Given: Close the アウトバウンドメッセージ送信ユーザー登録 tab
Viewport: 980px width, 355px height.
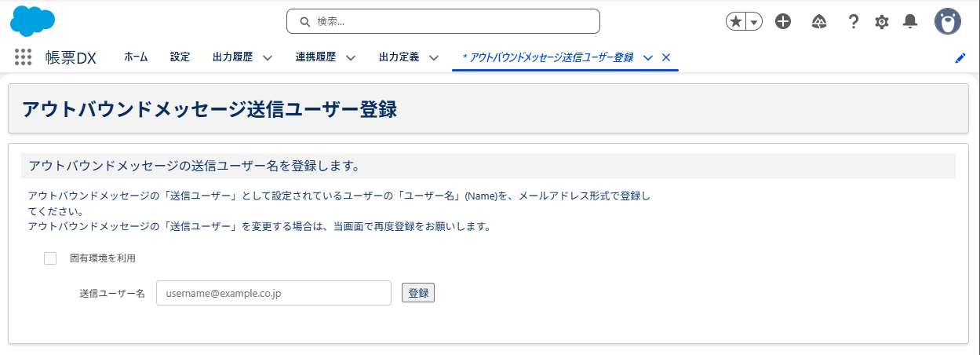Looking at the screenshot, I should click(666, 57).
